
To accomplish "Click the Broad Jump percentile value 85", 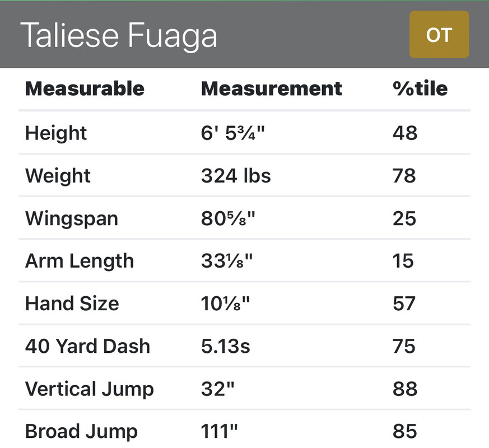I will [x=405, y=431].
